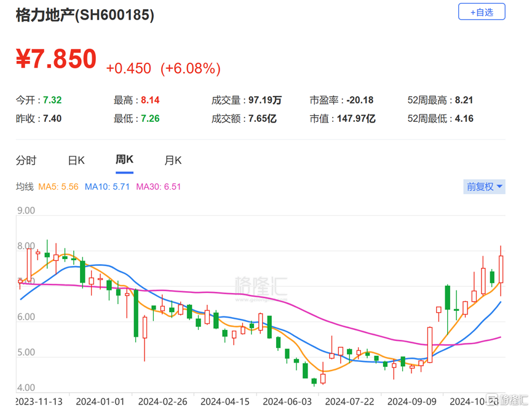The image size is (532, 410).
Task: Click x-axis date 2024-09-09
Action: click(x=412, y=402)
